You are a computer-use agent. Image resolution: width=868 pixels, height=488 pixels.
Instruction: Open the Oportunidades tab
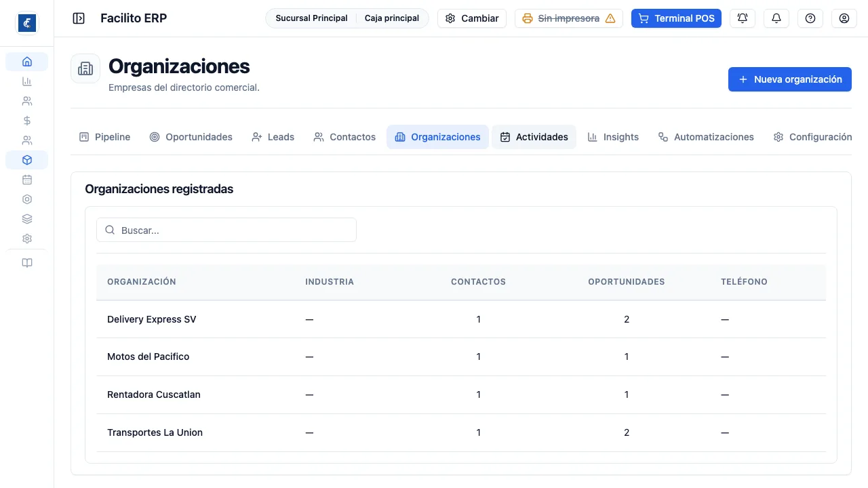(x=191, y=137)
